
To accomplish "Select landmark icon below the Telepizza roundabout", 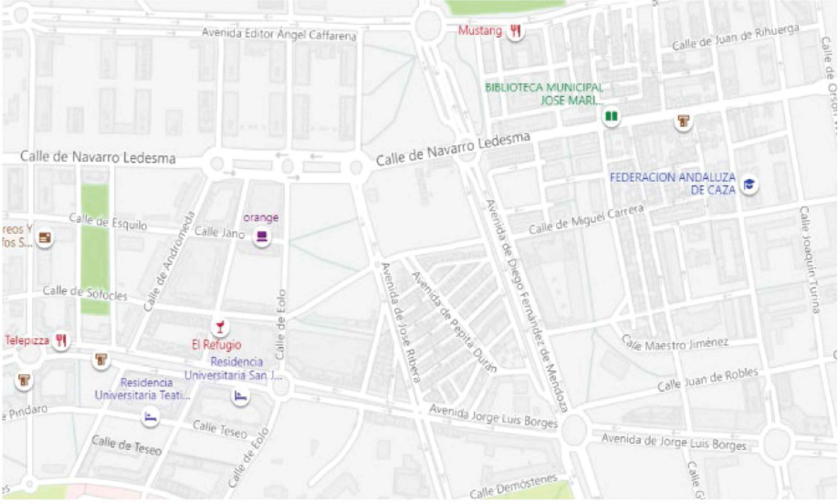I will tap(24, 381).
